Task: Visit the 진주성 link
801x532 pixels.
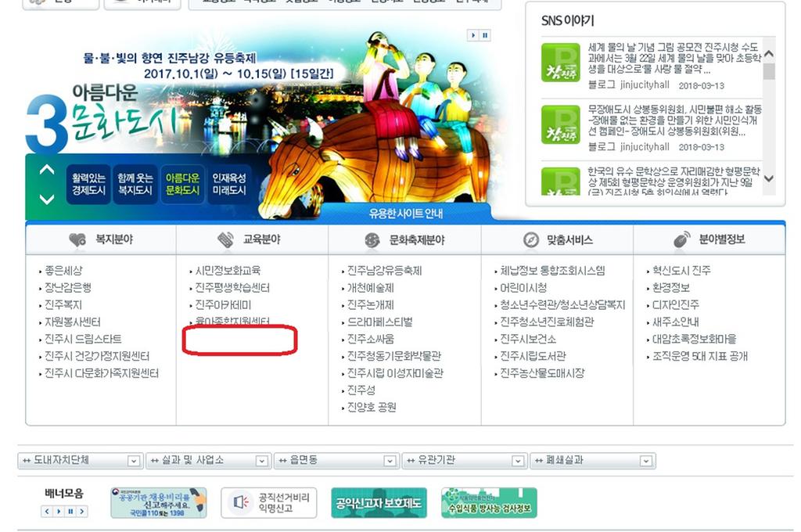Action: (x=361, y=390)
